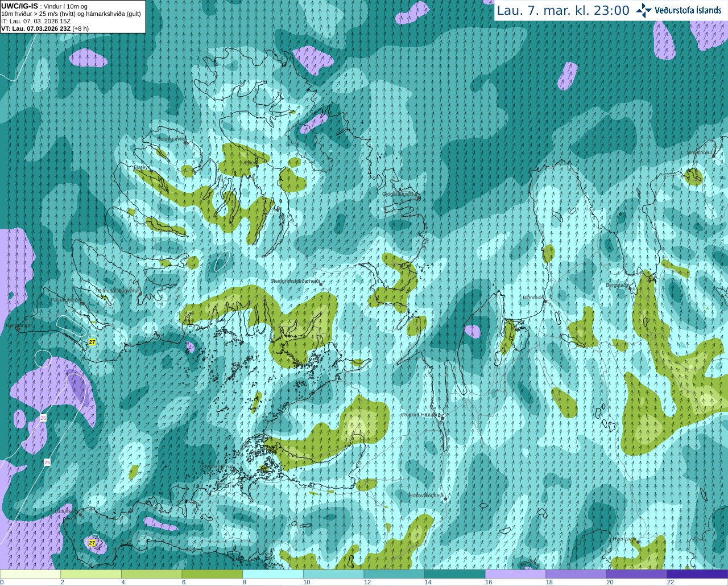Viewport: 728px width, 586px height.
Task: Click the lower white 25 gust contour label
Action: pos(47,463)
